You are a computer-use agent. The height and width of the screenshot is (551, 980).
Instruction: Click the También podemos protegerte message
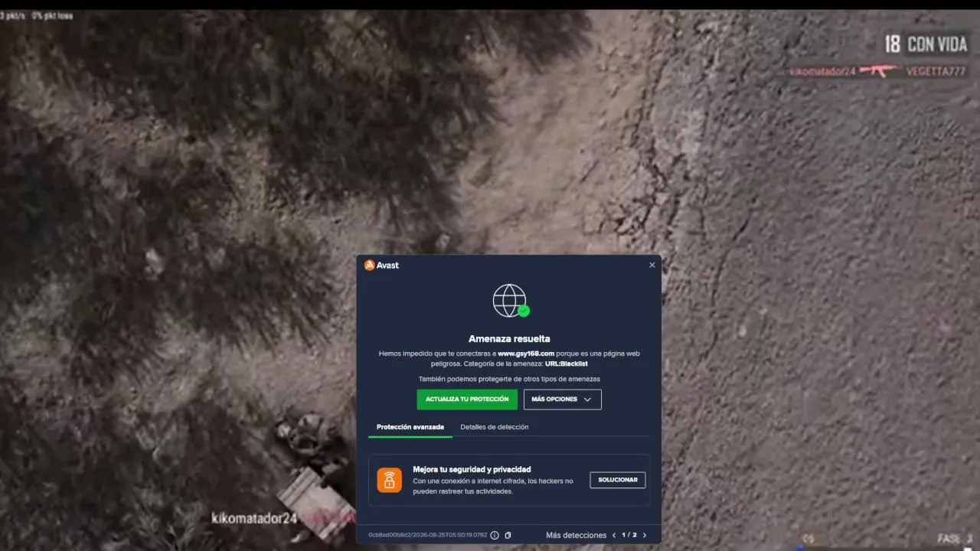(509, 379)
